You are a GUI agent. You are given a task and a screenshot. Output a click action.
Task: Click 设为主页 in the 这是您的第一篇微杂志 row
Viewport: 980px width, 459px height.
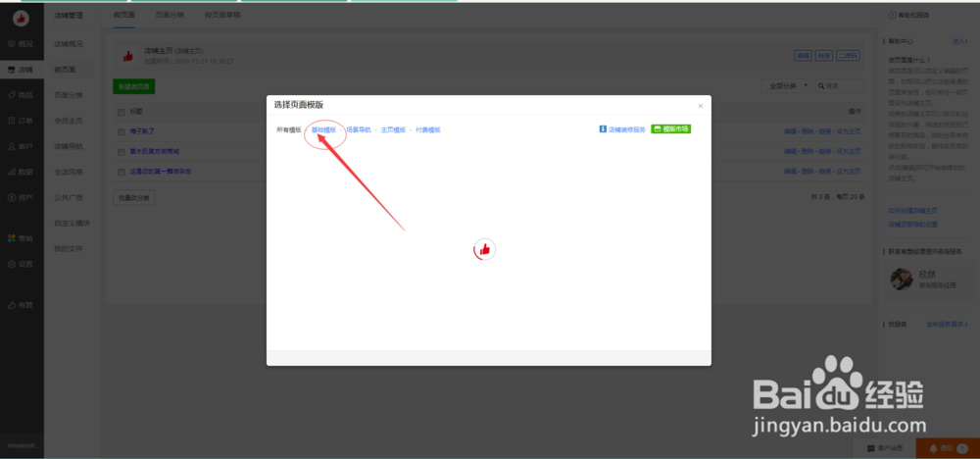point(848,172)
